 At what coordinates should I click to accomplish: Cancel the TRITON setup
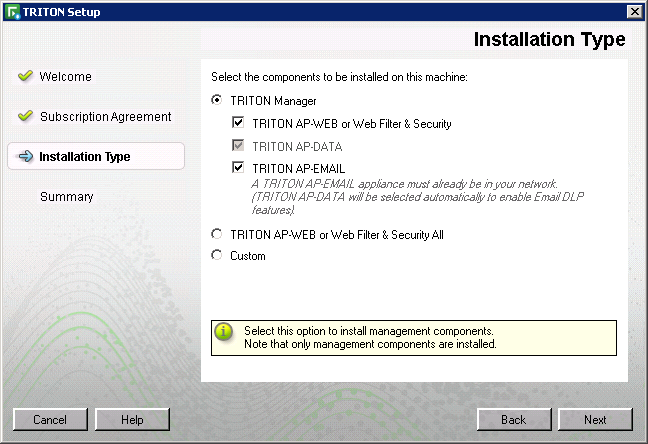tap(50, 420)
